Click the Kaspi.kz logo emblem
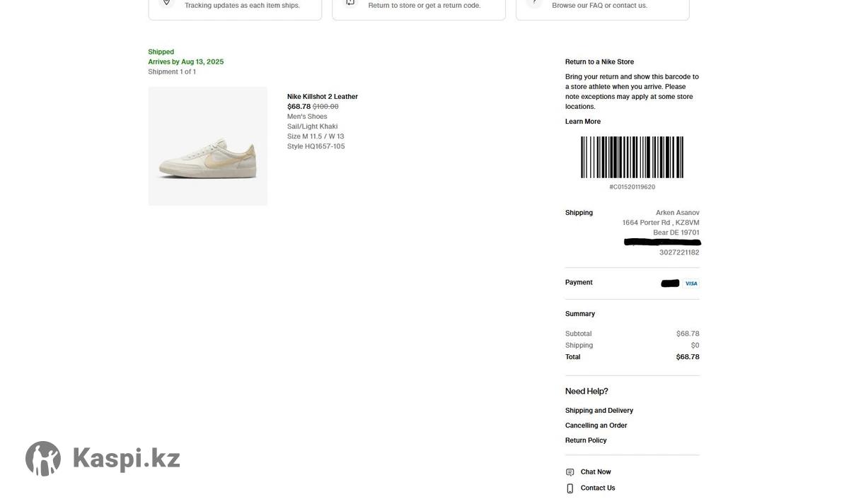The image size is (849, 504). (43, 459)
